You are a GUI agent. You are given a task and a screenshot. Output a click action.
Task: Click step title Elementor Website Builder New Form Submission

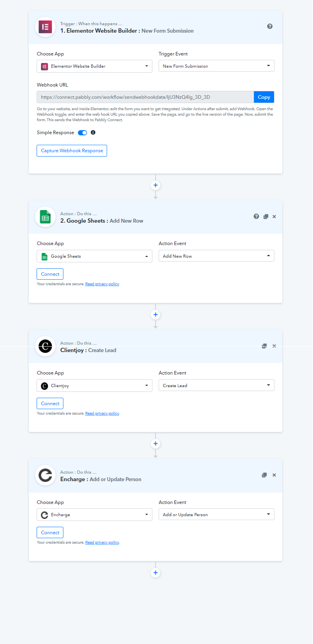127,31
